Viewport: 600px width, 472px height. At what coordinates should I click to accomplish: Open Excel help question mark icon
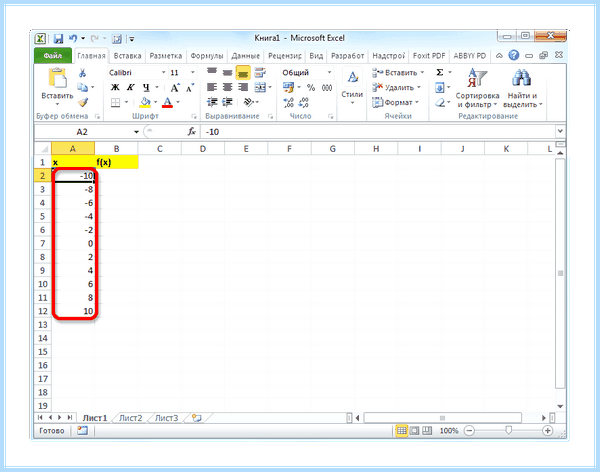tap(514, 55)
